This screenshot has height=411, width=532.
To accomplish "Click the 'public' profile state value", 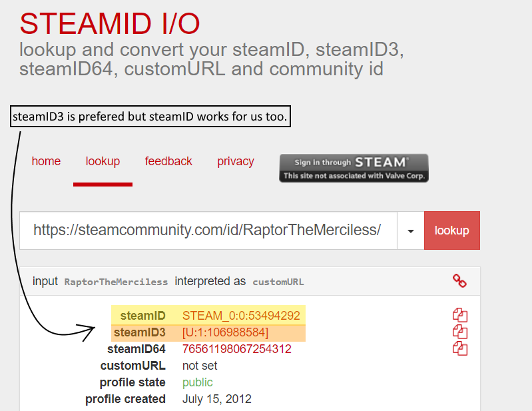I will coord(198,382).
